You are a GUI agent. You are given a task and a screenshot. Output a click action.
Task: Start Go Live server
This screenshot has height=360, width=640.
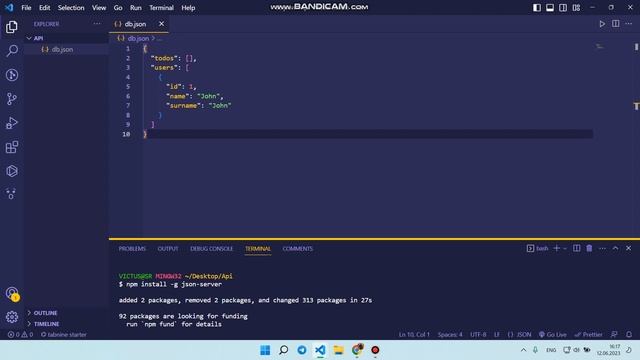click(553, 335)
